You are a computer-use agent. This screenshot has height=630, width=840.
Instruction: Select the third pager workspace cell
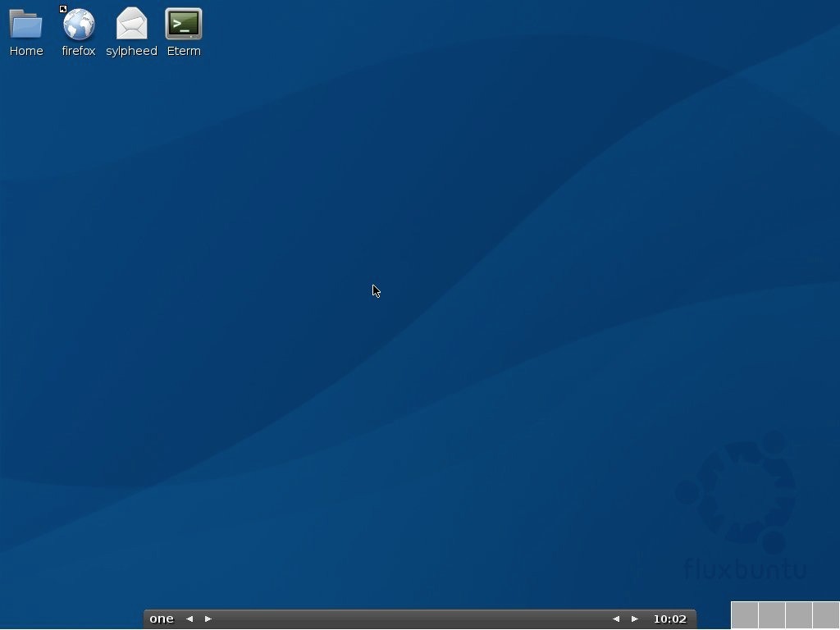tap(799, 615)
